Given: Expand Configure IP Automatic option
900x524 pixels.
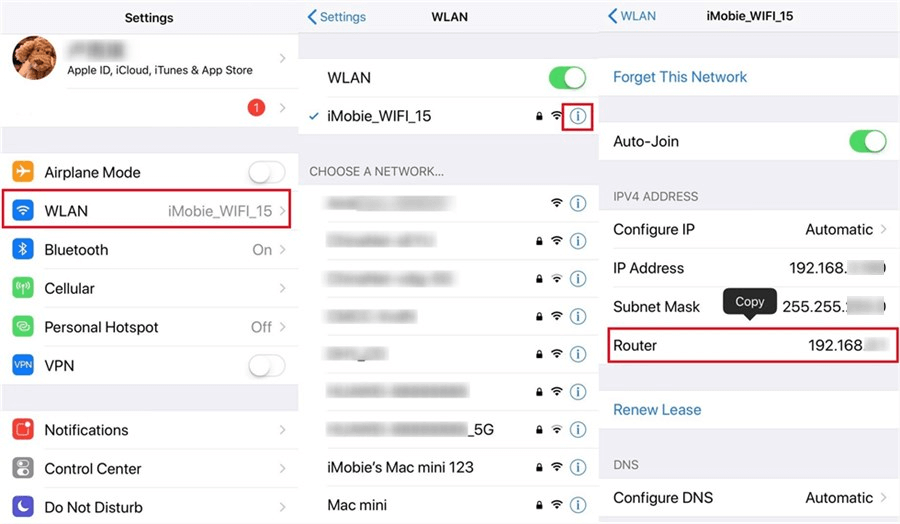Looking at the screenshot, I should click(x=749, y=230).
